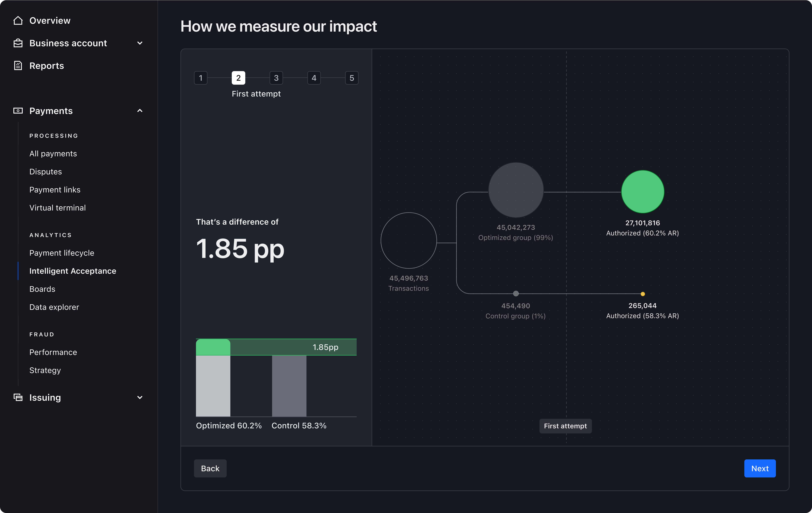Image resolution: width=812 pixels, height=513 pixels.
Task: Expand the Issuing section chevron
Action: pos(140,398)
